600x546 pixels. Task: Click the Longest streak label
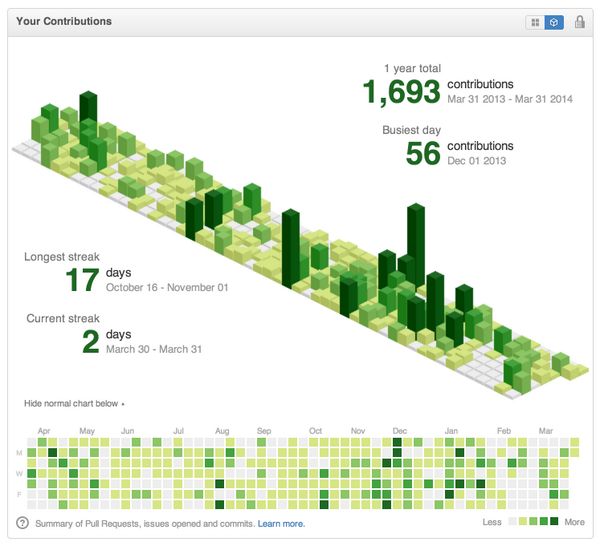(62, 257)
